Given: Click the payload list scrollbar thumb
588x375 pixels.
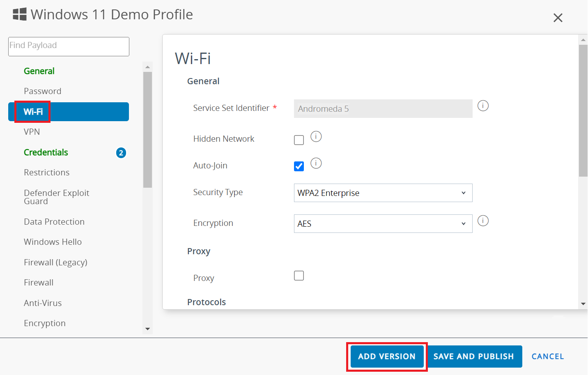Looking at the screenshot, I should [147, 130].
